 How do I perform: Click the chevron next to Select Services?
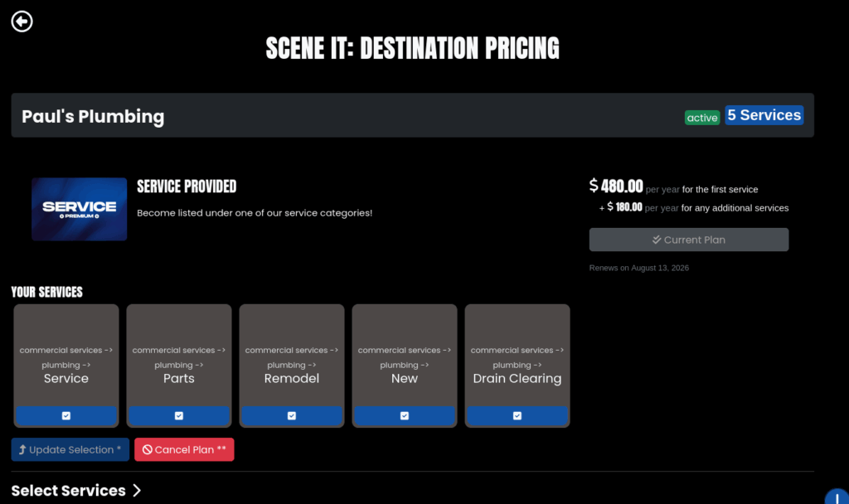[137, 491]
